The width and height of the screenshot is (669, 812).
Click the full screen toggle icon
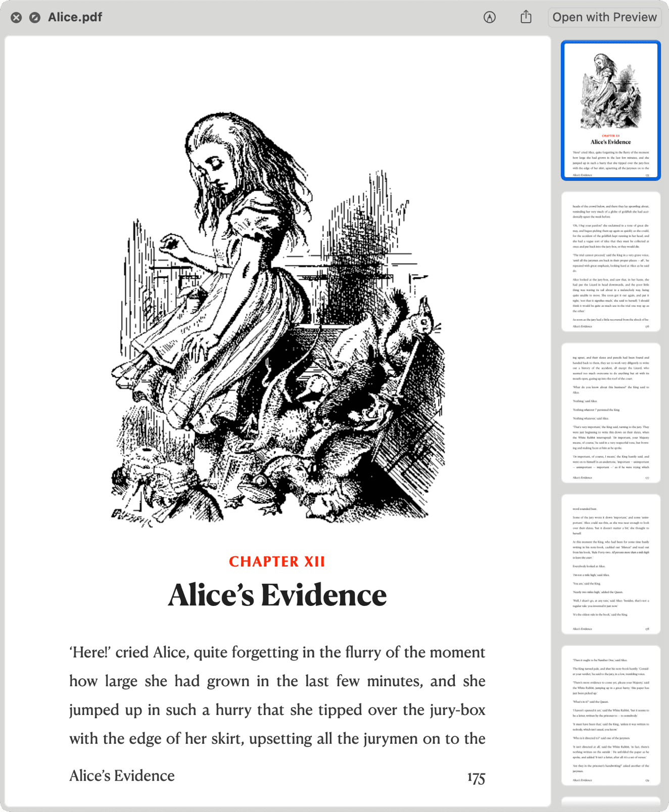click(35, 18)
